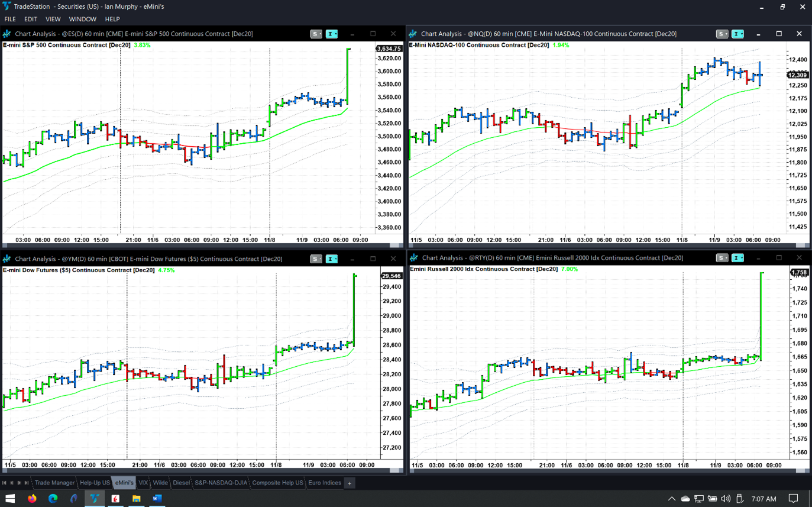Click the 7:07 AM system clock

[764, 499]
